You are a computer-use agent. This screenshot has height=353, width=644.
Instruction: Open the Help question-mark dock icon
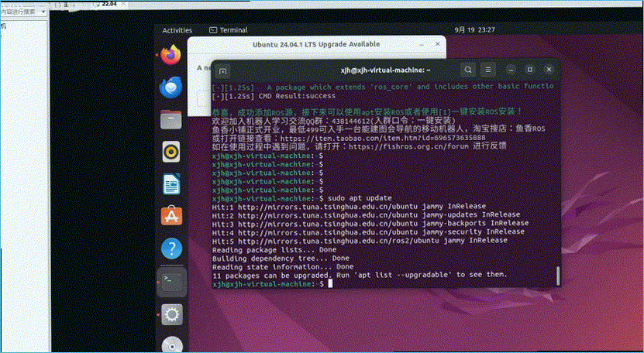coord(171,248)
